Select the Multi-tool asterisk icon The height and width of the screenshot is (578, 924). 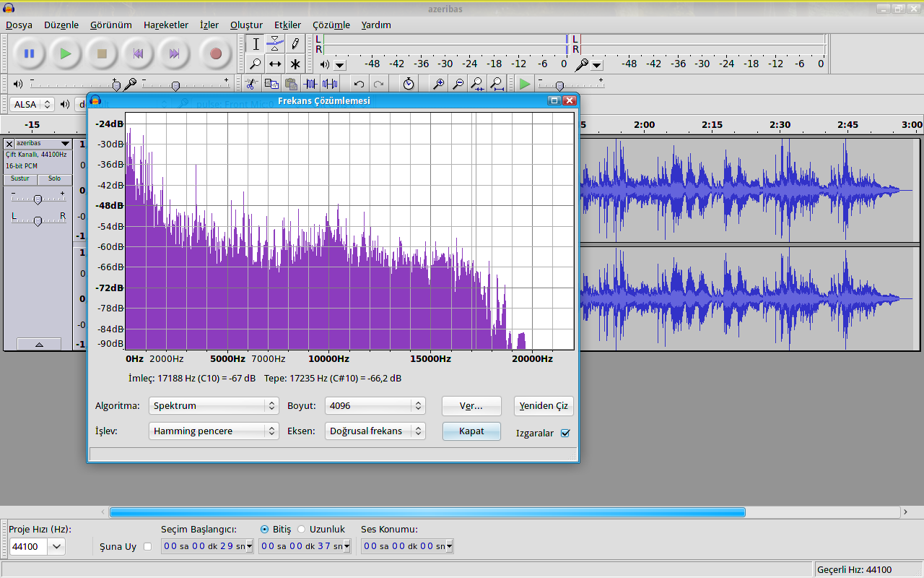(295, 64)
